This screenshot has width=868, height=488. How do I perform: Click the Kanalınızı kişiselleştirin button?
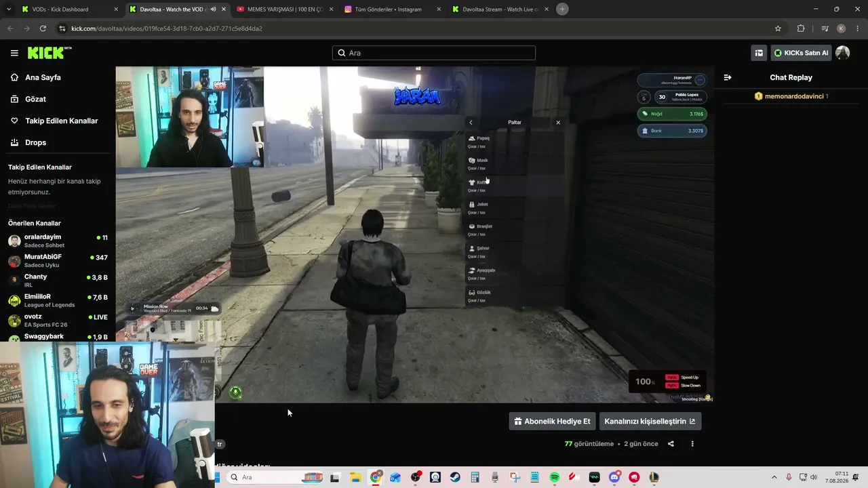650,421
